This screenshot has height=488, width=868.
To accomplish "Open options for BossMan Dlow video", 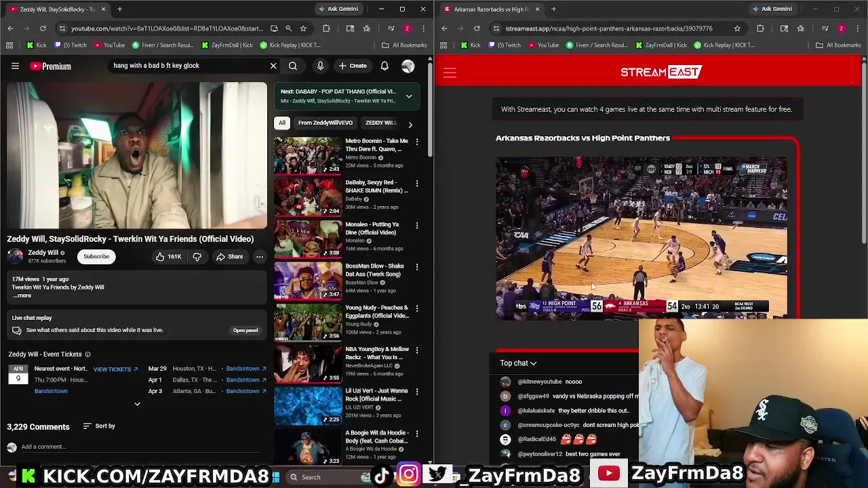I will click(x=417, y=266).
